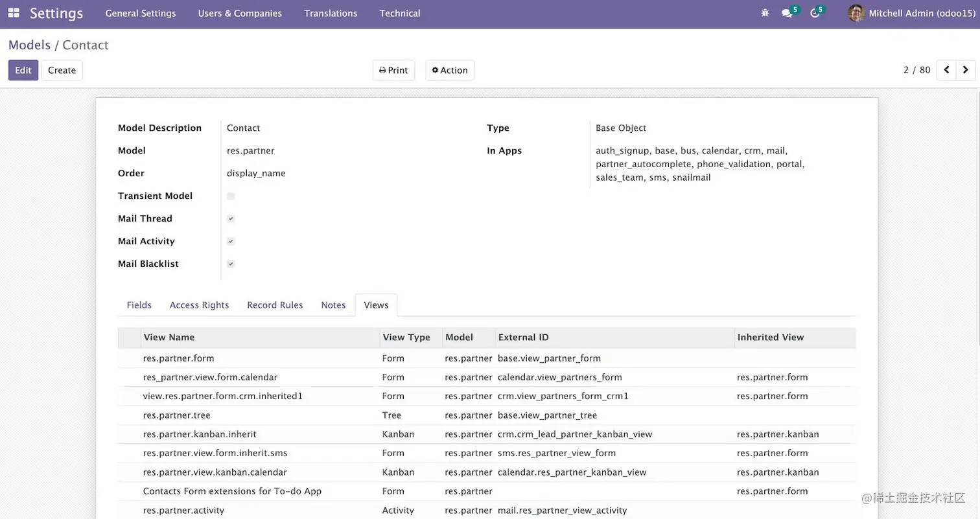Open the Print dropdown
This screenshot has height=519, width=980.
point(393,70)
